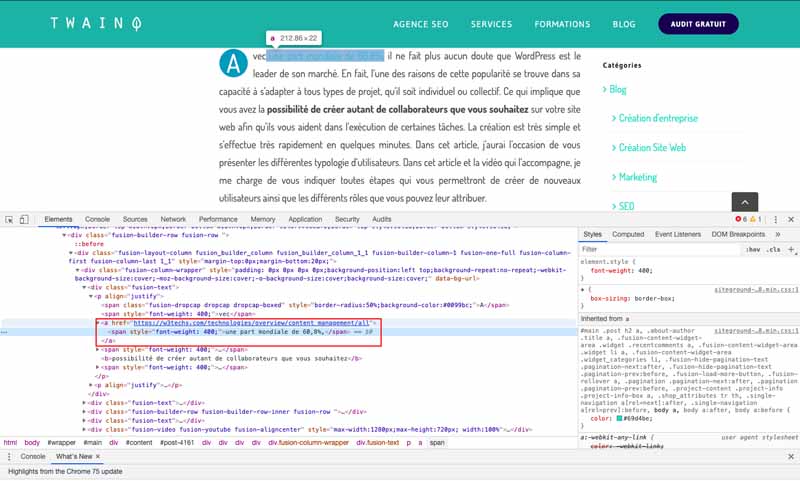This screenshot has width=800, height=481.
Task: Collapse the div fusion-text node
Action: 84,287
